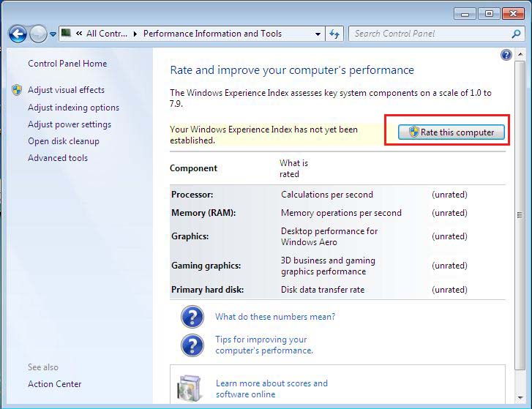Image resolution: width=532 pixels, height=409 pixels.
Task: Select the Primary hard disk: row label
Action: point(207,290)
